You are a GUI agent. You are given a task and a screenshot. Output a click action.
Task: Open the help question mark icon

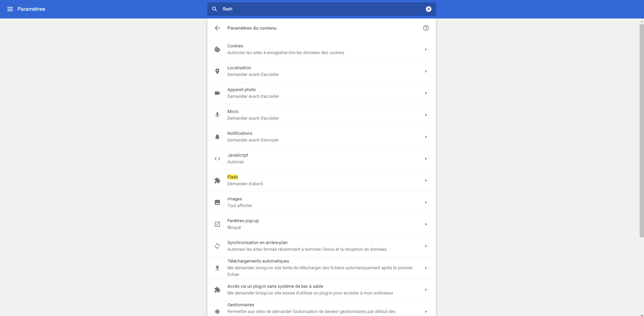pos(426,28)
